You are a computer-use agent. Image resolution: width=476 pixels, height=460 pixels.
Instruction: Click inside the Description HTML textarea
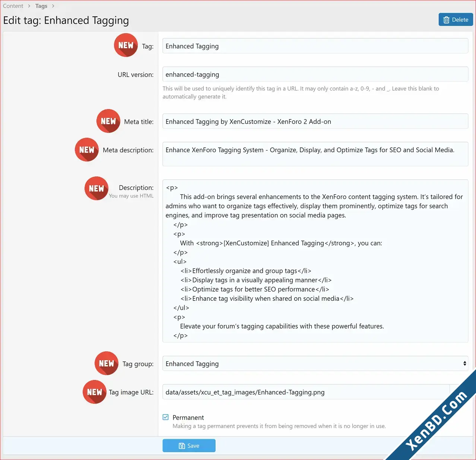315,261
